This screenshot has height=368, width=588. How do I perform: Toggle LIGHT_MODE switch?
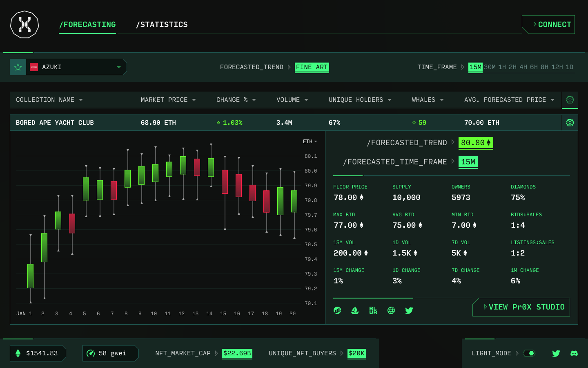529,353
